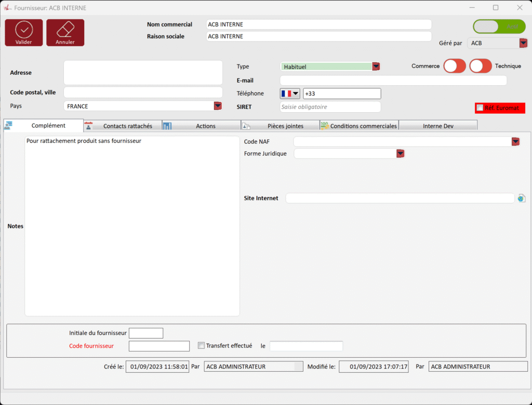The height and width of the screenshot is (405, 532).
Task: Toggle the Technique switch
Action: (481, 66)
